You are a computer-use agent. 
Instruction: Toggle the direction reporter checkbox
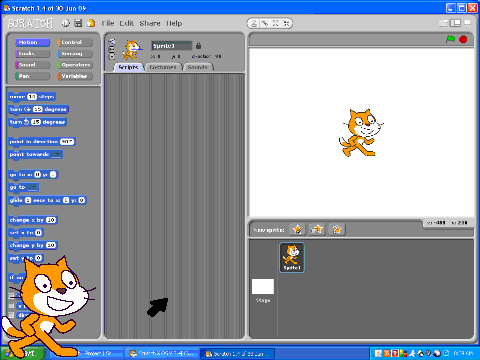click(11, 315)
